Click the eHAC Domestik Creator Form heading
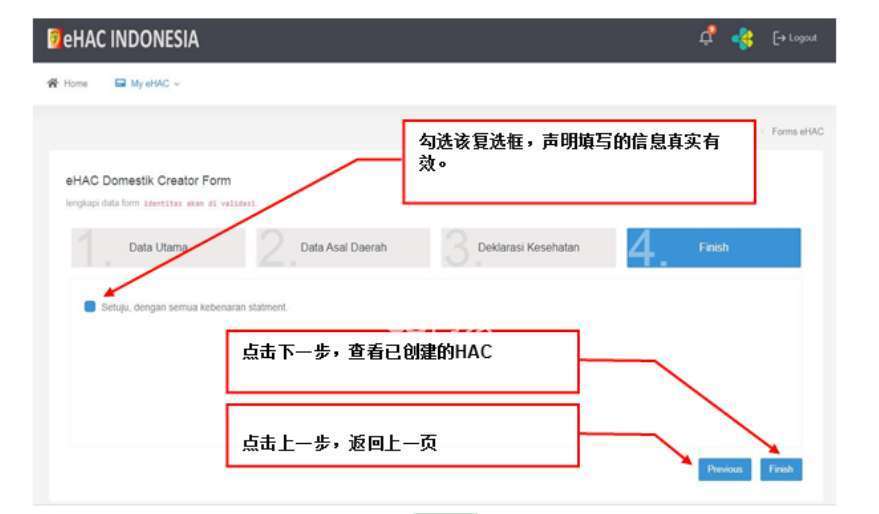 148,180
